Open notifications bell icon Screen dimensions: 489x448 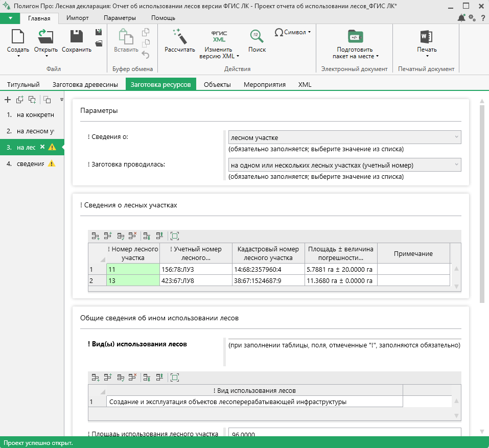(461, 18)
